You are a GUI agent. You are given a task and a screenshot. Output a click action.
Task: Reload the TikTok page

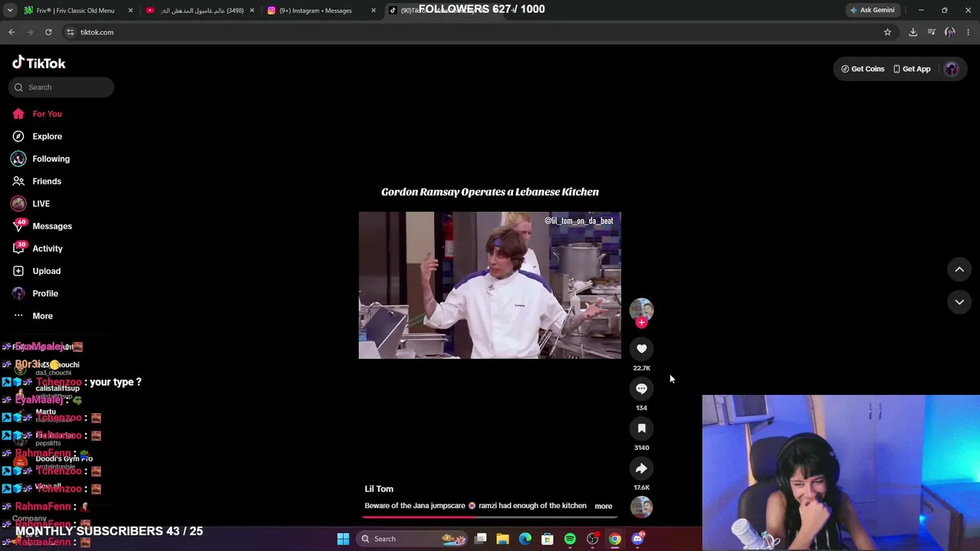pos(48,32)
